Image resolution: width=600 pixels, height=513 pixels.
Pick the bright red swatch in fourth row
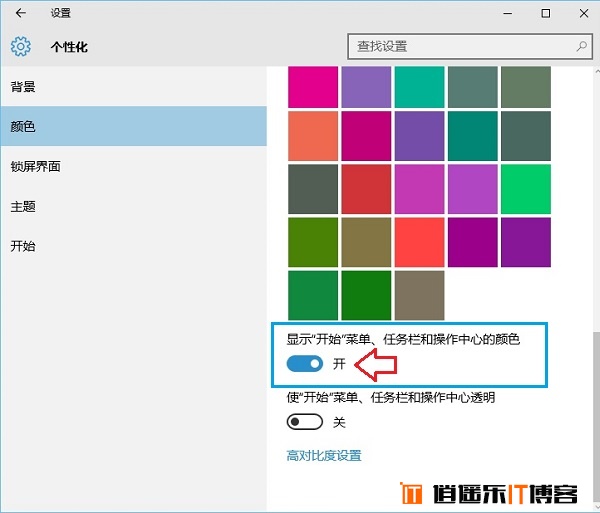419,242
